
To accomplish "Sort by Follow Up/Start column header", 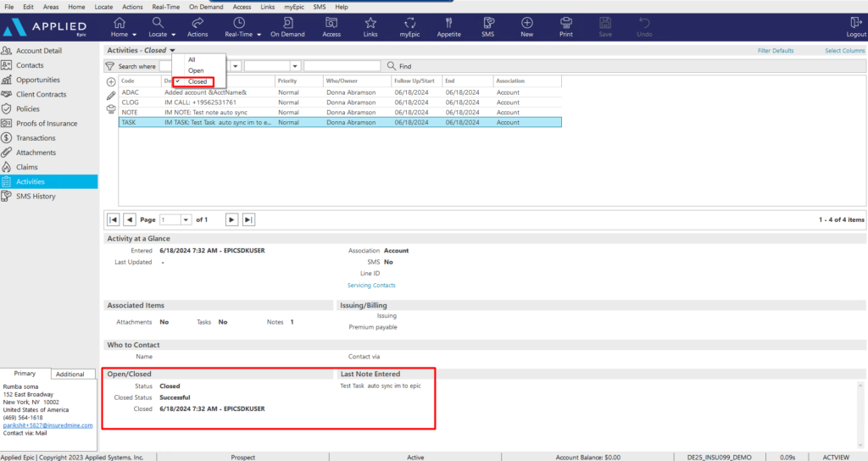I will click(417, 81).
